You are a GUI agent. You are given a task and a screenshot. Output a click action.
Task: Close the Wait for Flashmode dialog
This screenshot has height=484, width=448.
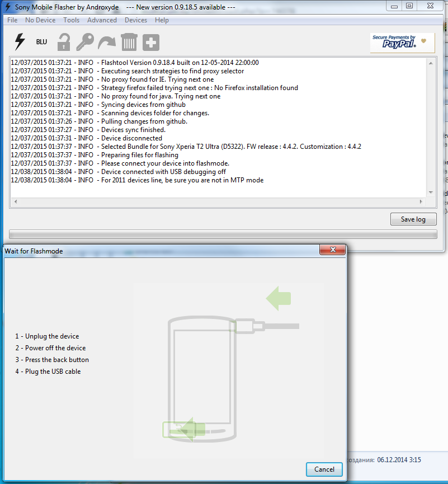(332, 250)
